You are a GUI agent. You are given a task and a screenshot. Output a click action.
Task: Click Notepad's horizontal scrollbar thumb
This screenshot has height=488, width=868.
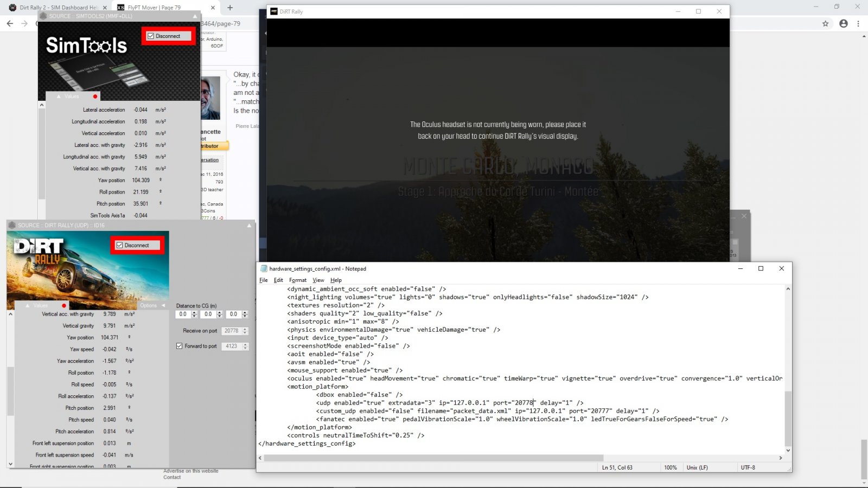coord(433,458)
